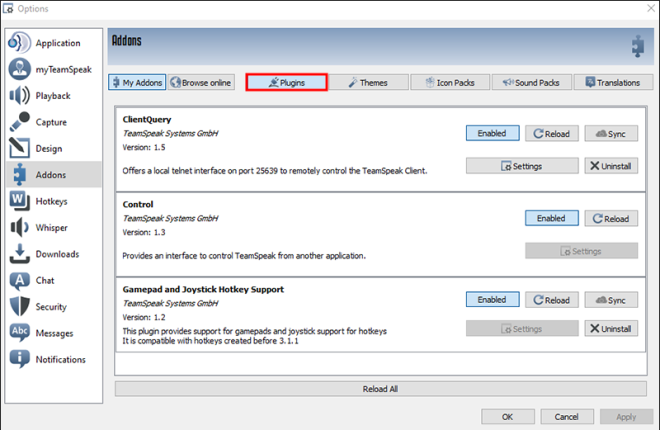Viewport: 660px width, 430px height.
Task: Reload the Gamepad and Joystick plugin
Action: coord(552,300)
